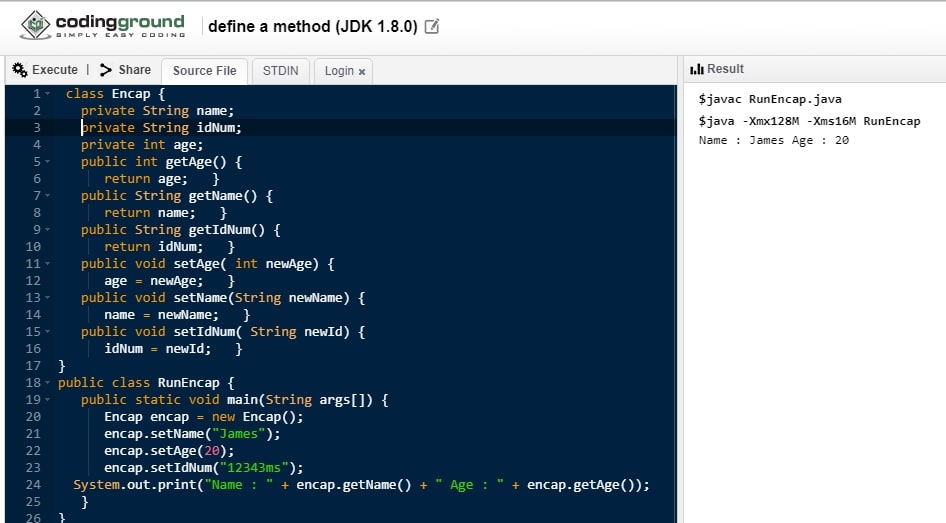This screenshot has height=523, width=946.
Task: Click the Codingground logo
Action: 103,25
